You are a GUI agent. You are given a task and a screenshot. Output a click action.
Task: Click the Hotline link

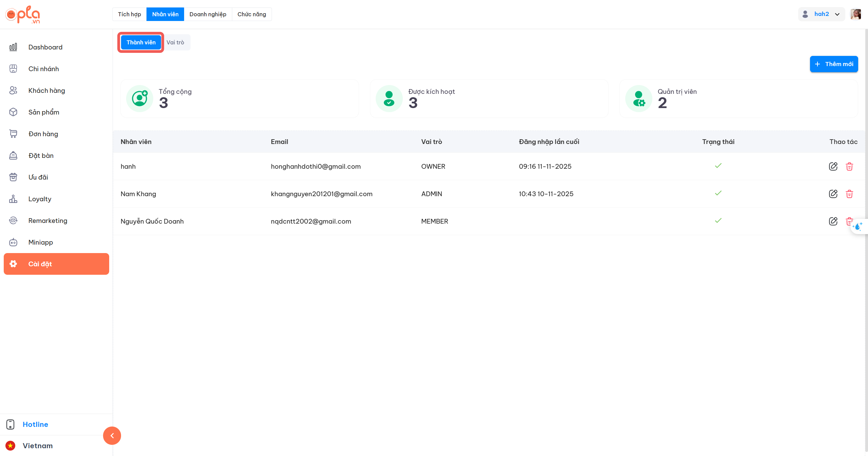coord(35,424)
